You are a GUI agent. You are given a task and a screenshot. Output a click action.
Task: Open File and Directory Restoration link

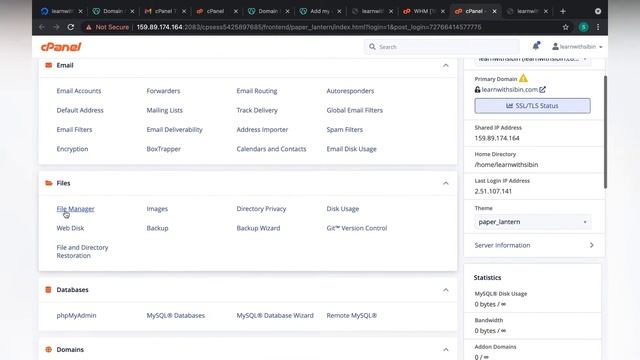tap(82, 251)
